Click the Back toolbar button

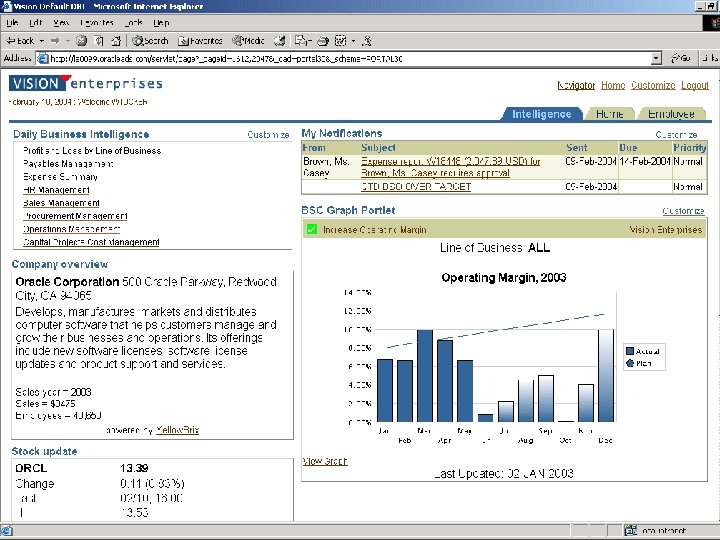coord(20,41)
